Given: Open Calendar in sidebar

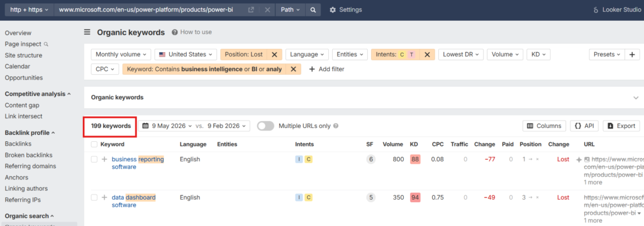Looking at the screenshot, I should 17,67.
